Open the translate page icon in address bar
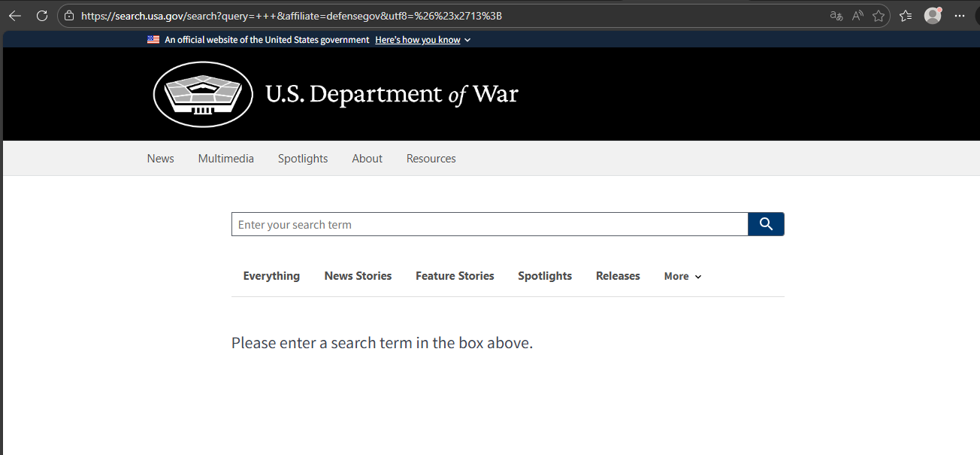Image resolution: width=980 pixels, height=455 pixels. tap(836, 16)
